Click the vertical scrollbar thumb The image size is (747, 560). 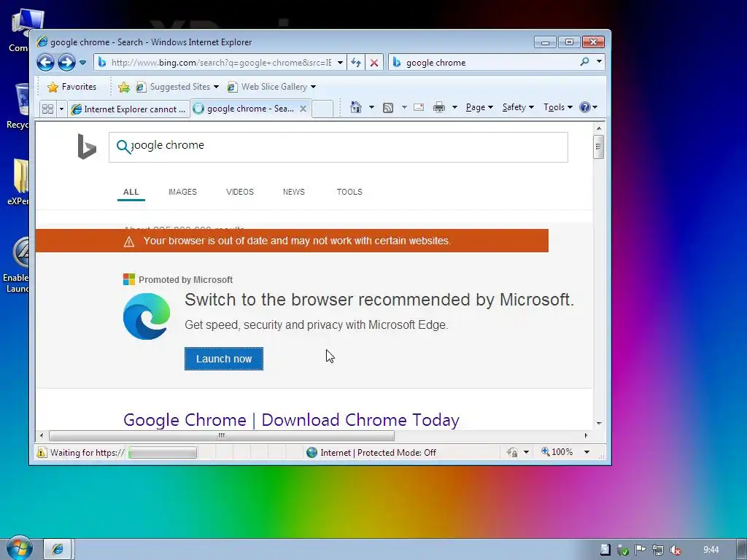(599, 147)
